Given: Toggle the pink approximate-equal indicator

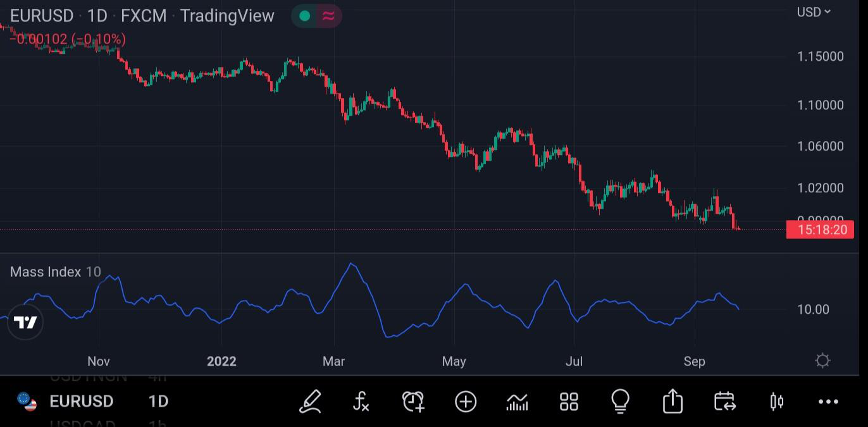Looking at the screenshot, I should [x=328, y=16].
